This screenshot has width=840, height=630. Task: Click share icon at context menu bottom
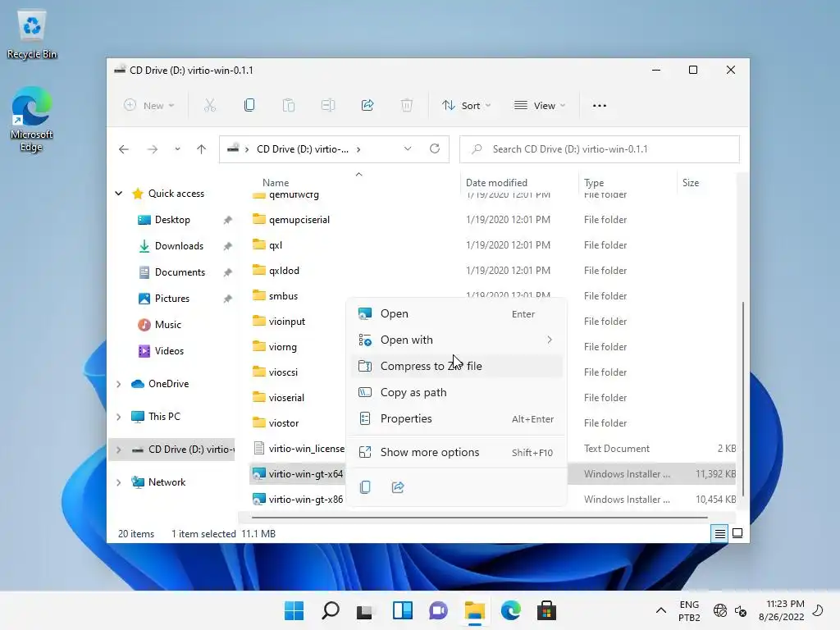point(398,487)
